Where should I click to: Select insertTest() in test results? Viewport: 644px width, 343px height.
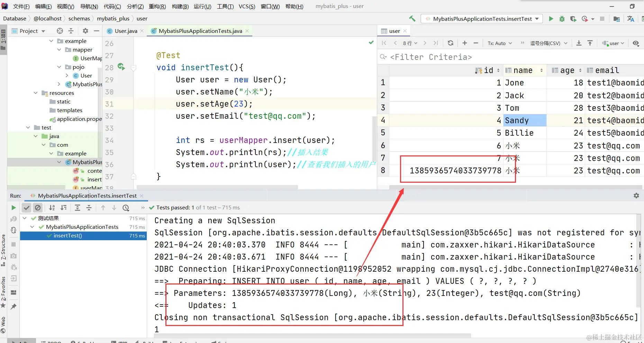83,236
